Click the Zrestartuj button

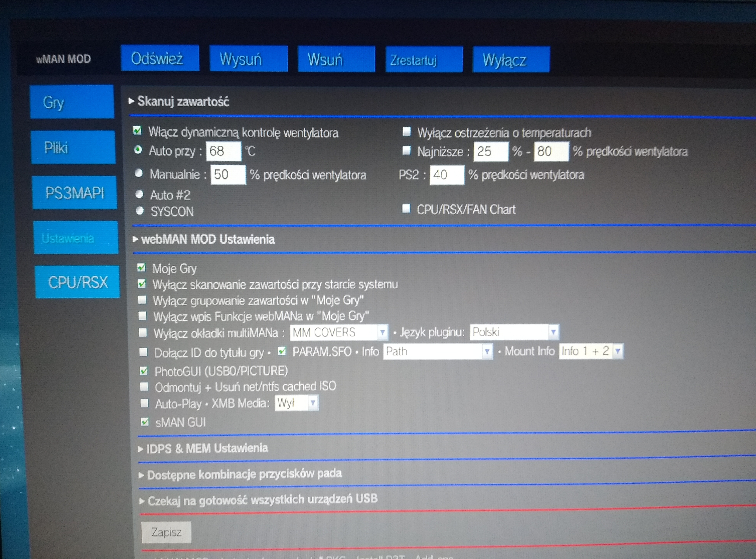pos(424,60)
